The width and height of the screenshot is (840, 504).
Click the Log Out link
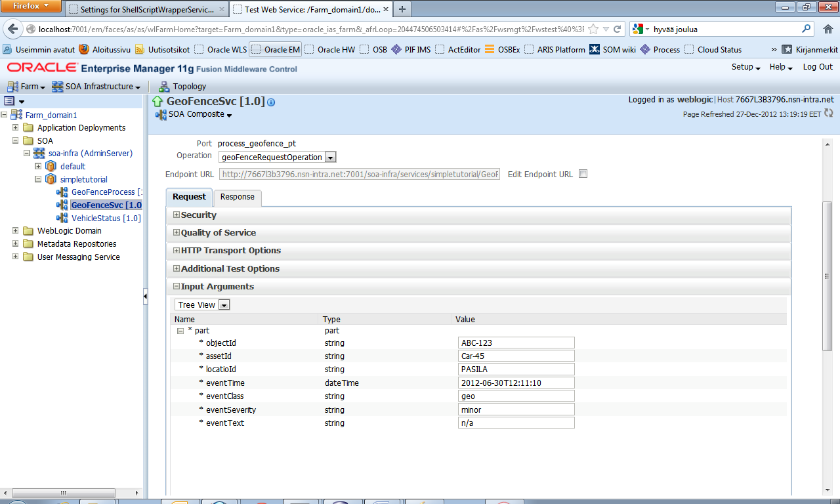[x=818, y=67]
